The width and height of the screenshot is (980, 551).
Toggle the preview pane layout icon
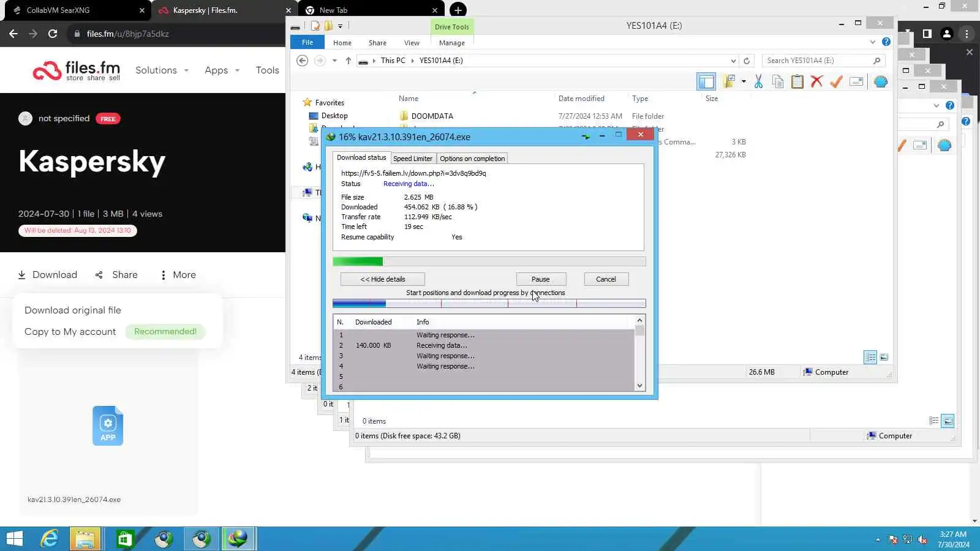(x=706, y=81)
